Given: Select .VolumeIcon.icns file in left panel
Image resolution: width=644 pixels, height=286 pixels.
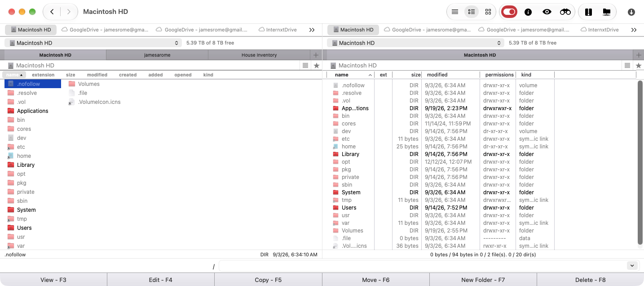Looking at the screenshot, I should click(99, 102).
